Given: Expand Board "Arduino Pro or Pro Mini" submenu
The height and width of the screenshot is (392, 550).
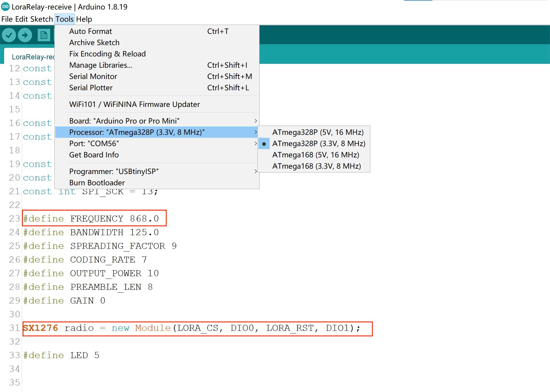Looking at the screenshot, I should coord(157,121).
